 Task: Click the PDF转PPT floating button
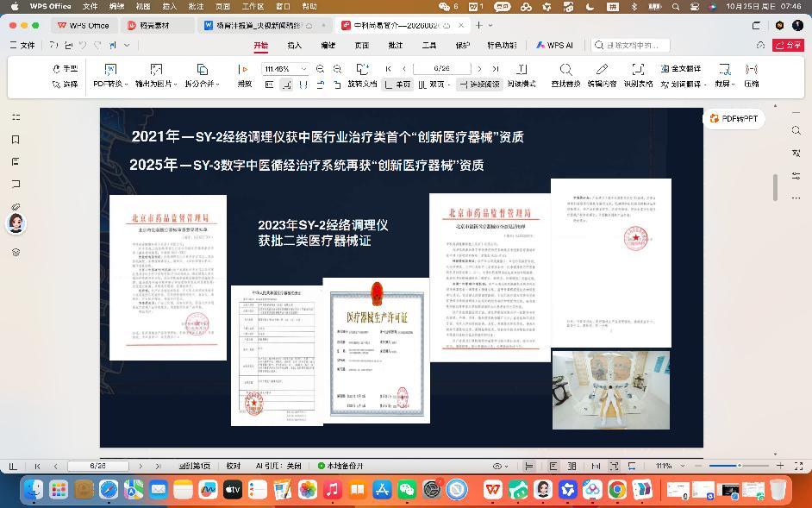tap(734, 119)
